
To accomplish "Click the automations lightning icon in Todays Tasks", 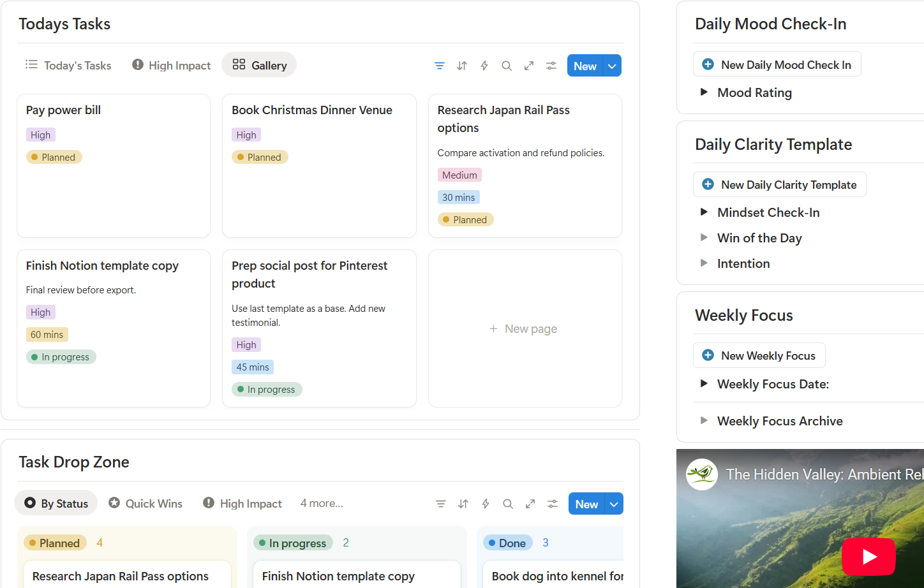I will click(x=484, y=65).
